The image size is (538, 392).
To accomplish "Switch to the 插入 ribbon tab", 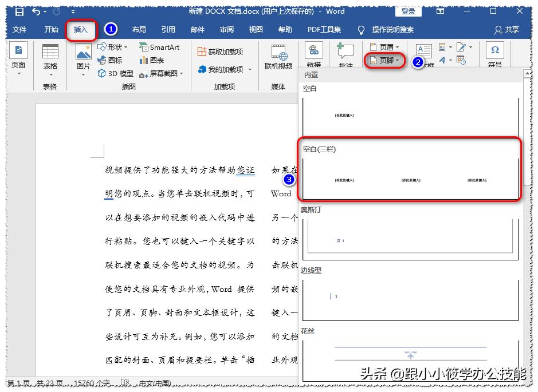I will pos(82,29).
